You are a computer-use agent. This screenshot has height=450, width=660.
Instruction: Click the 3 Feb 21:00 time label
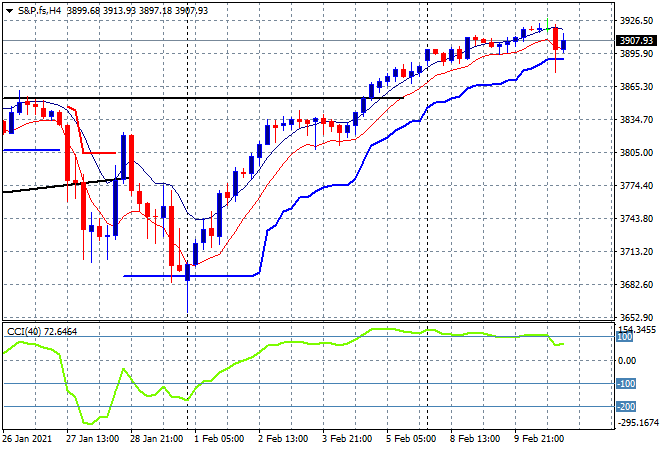point(347,439)
